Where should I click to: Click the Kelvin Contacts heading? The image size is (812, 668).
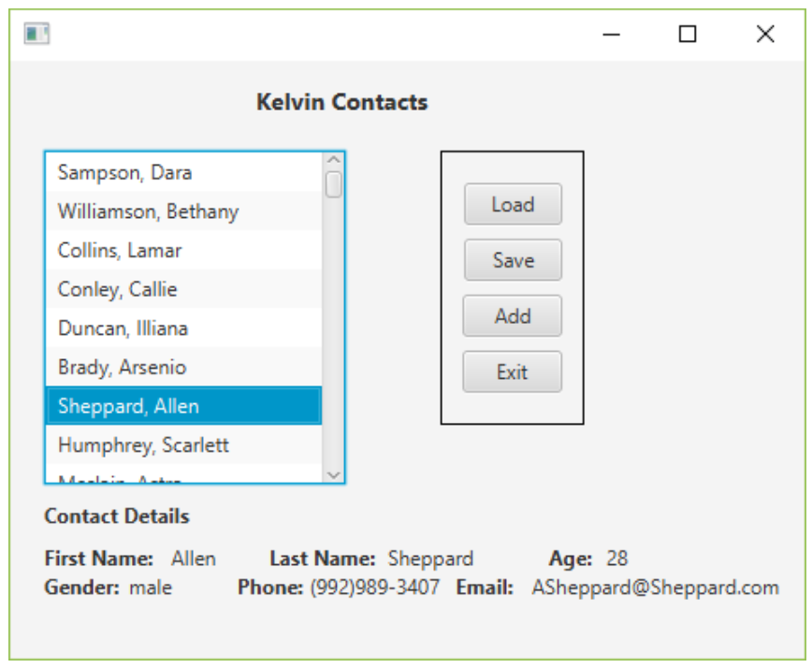coord(342,103)
